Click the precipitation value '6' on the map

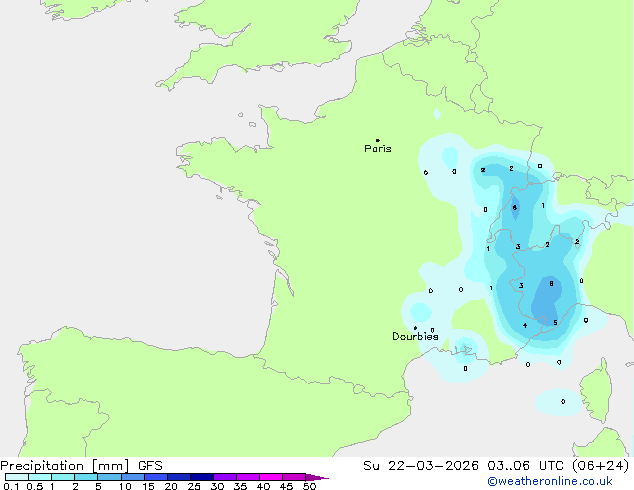[514, 207]
